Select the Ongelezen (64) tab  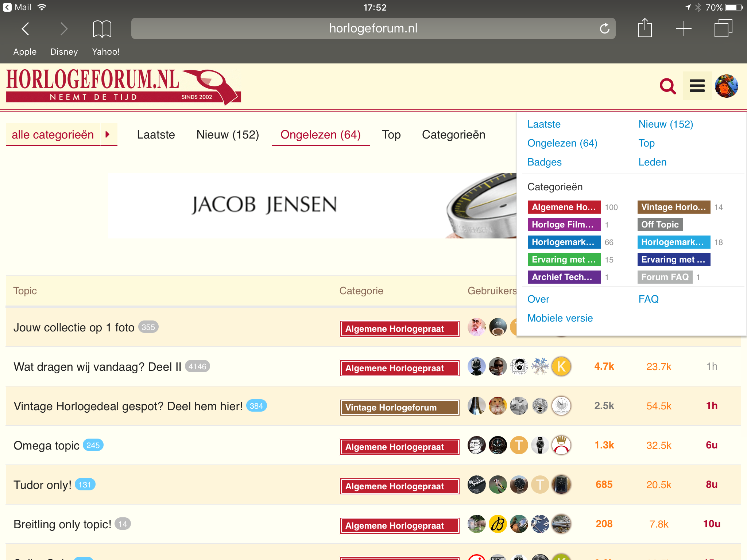coord(321,135)
